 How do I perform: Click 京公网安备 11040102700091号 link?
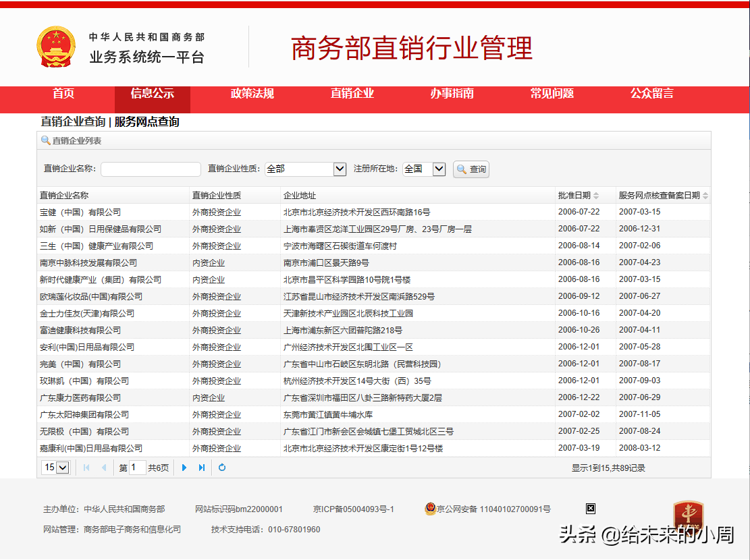[x=493, y=509]
